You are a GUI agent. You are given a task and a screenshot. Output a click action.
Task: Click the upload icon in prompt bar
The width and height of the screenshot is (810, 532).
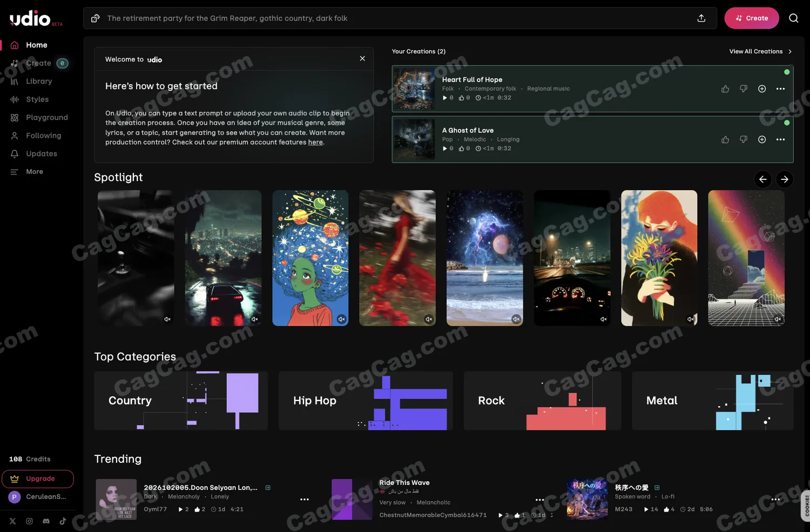[701, 18]
